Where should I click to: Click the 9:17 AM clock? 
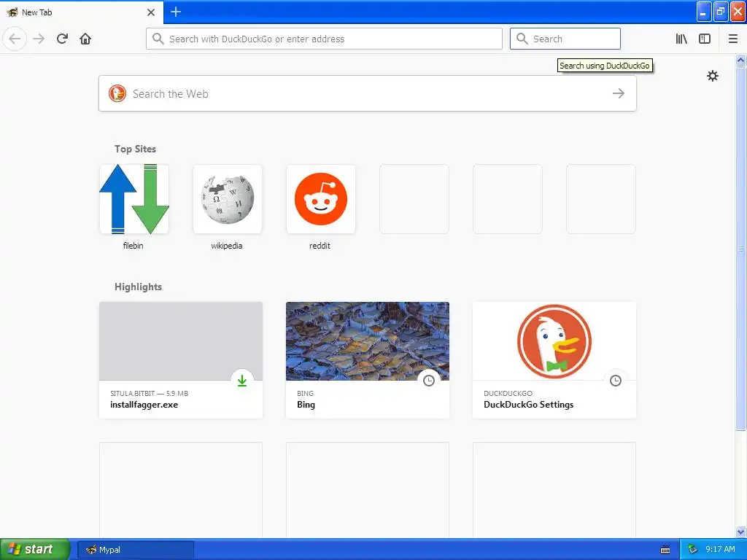click(720, 549)
